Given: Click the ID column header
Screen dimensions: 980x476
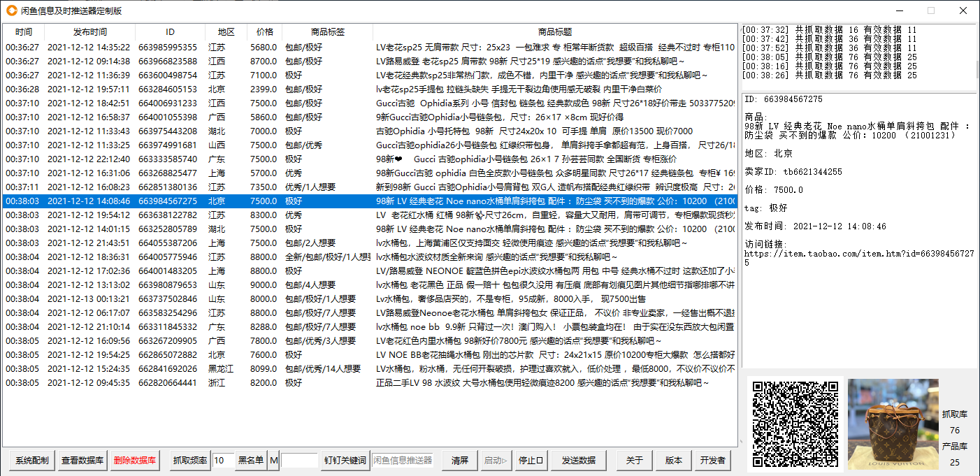Looking at the screenshot, I should (171, 32).
